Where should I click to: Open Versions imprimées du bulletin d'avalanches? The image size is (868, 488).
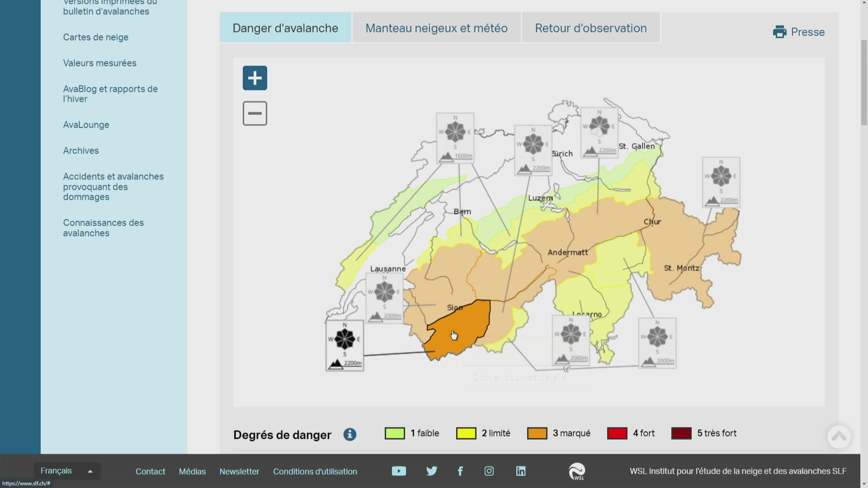pyautogui.click(x=110, y=7)
